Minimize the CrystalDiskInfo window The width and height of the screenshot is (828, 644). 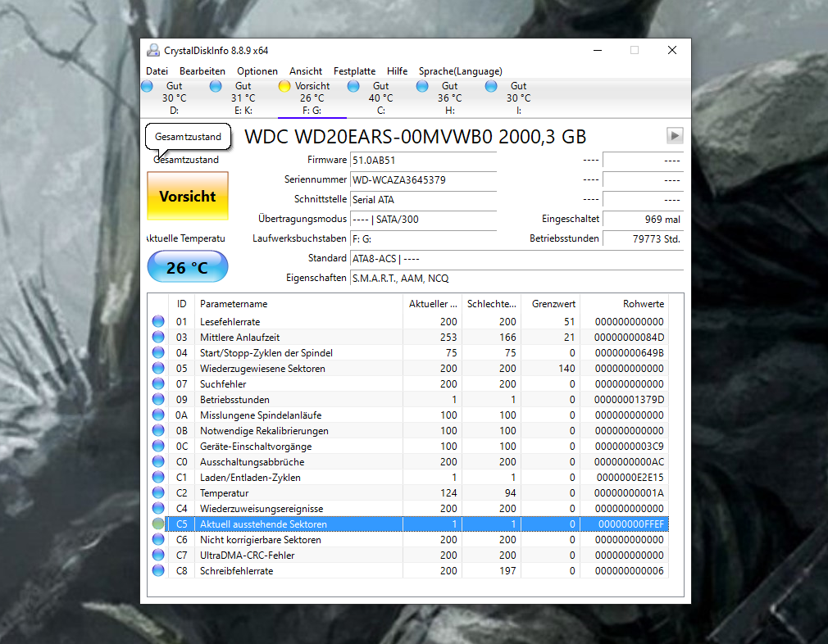(598, 50)
